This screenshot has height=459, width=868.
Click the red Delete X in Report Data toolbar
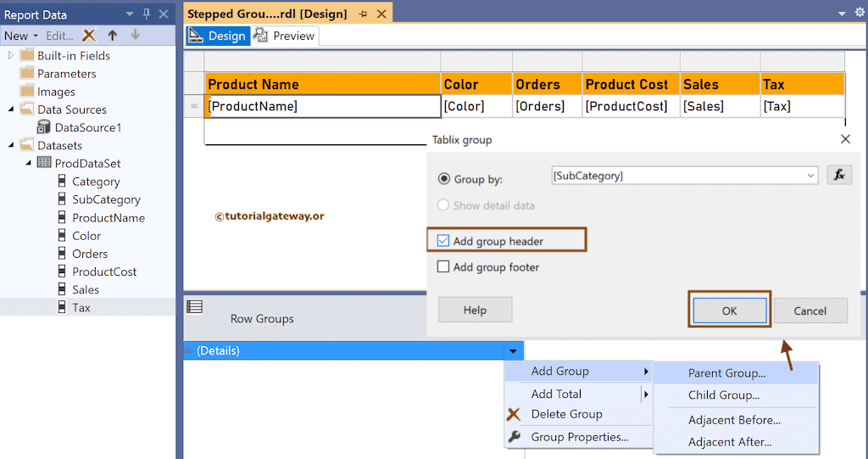point(88,36)
